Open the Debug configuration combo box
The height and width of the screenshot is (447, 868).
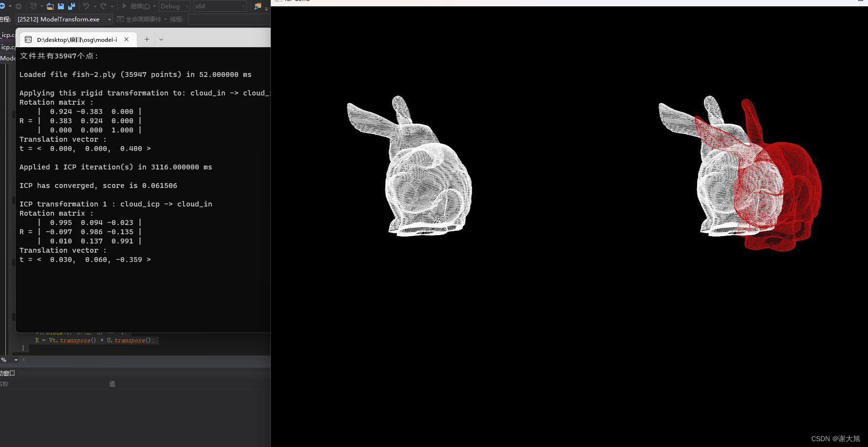(174, 6)
